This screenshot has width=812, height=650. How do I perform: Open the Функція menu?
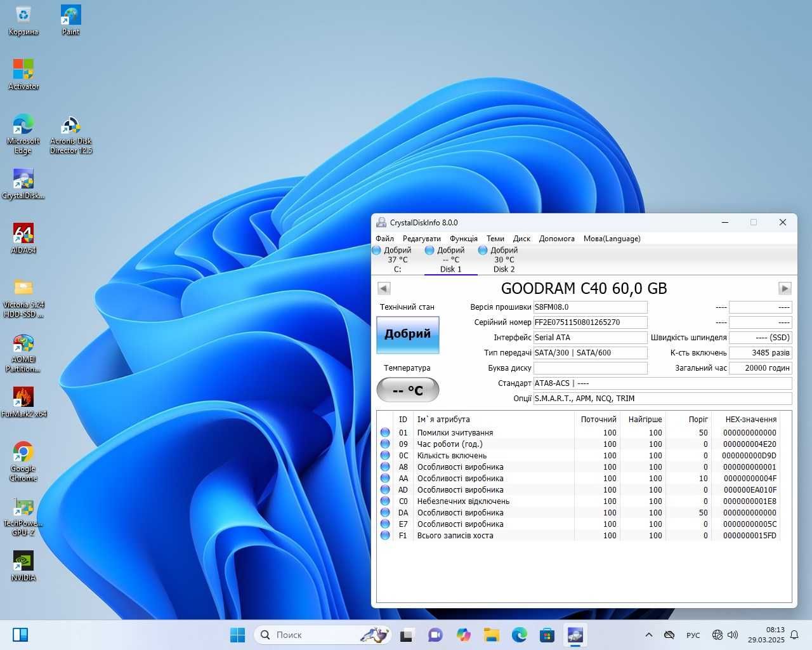click(464, 239)
